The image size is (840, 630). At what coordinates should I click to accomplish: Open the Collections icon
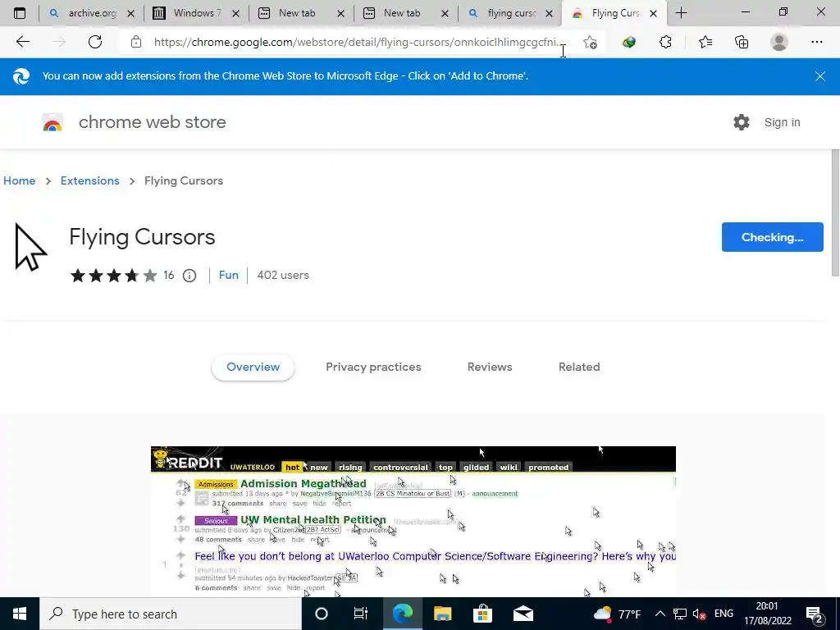pyautogui.click(x=742, y=42)
